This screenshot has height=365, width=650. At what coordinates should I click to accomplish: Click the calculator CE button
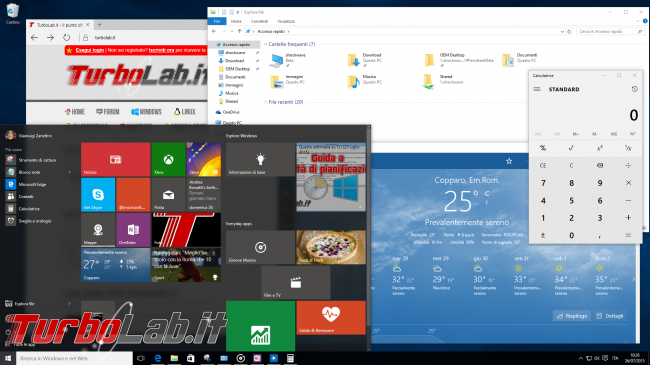[543, 165]
